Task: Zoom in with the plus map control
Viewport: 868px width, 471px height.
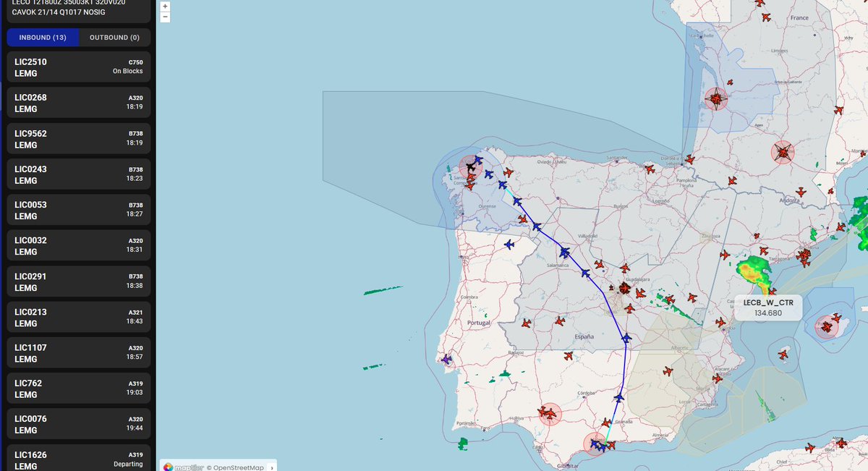Action: point(164,6)
